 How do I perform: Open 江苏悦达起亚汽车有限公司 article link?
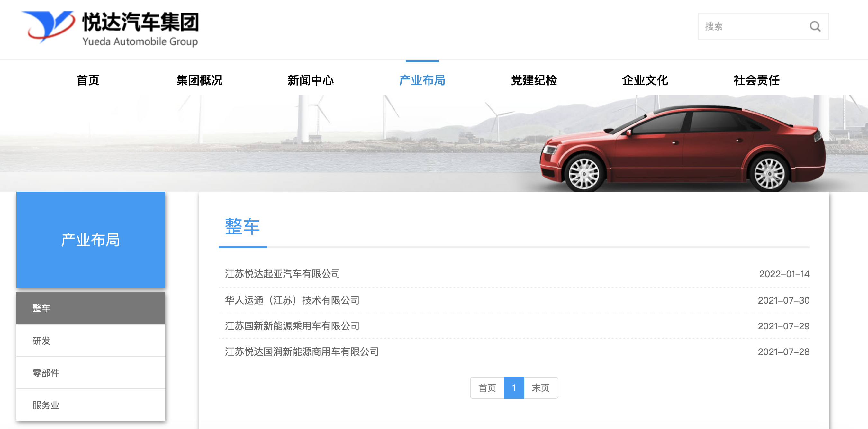coord(282,274)
